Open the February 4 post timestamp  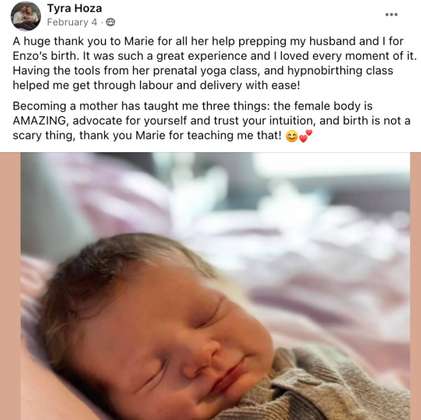pos(72,22)
